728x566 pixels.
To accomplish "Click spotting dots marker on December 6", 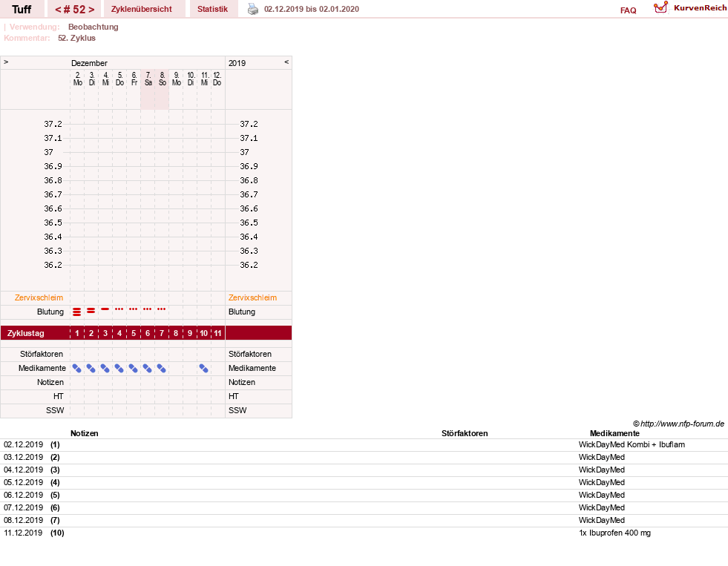I will coord(134,309).
